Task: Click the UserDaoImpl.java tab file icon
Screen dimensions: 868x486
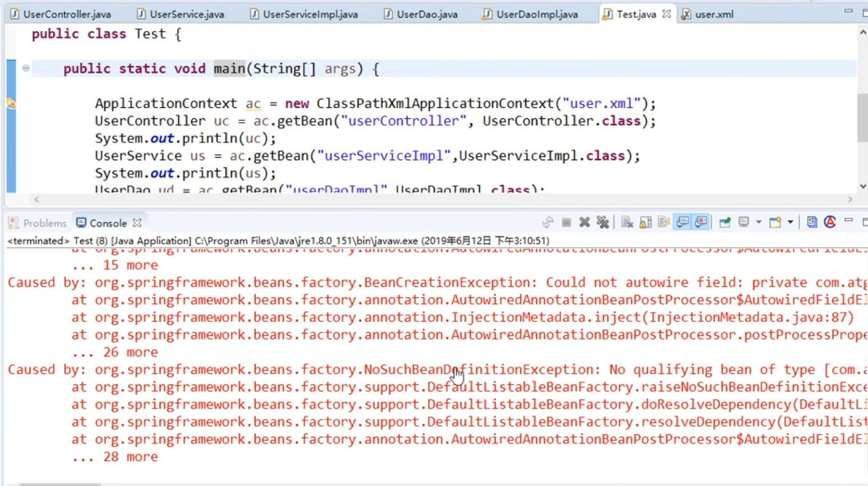Action: (x=487, y=14)
